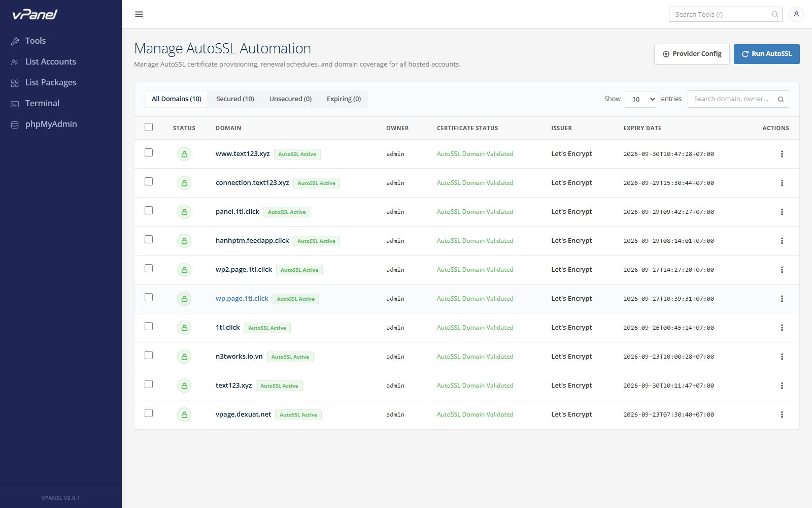Click AutoSSL Active badge for 1ti.click

pos(267,328)
